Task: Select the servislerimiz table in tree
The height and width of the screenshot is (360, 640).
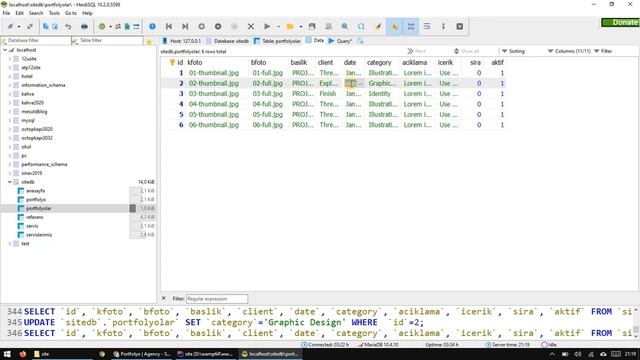Action: pyautogui.click(x=39, y=235)
